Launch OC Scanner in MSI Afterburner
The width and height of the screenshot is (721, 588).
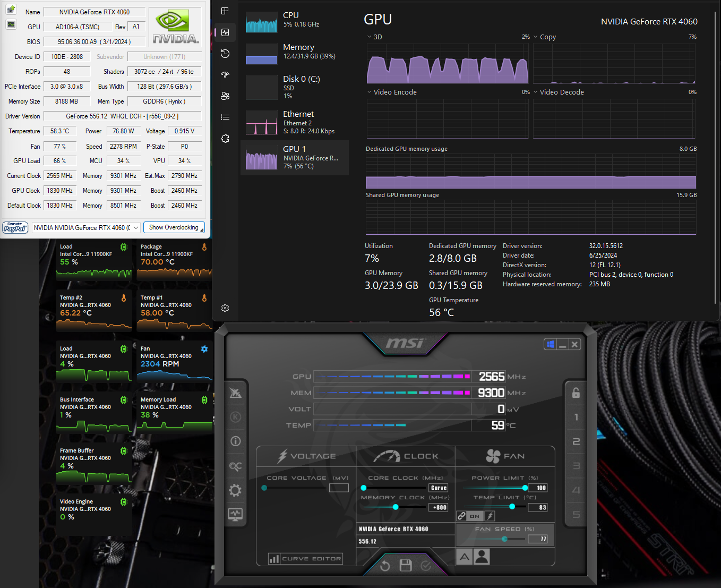[x=235, y=466]
